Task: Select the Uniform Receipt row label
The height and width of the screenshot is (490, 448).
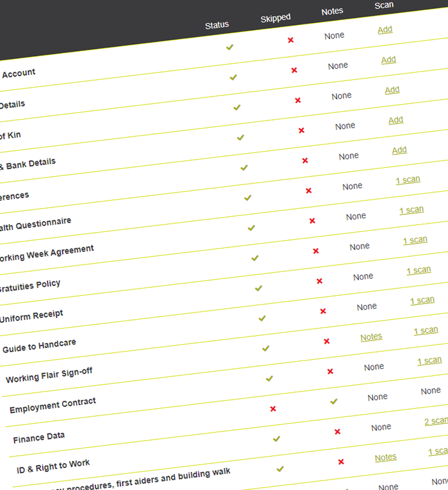Action: (31, 316)
